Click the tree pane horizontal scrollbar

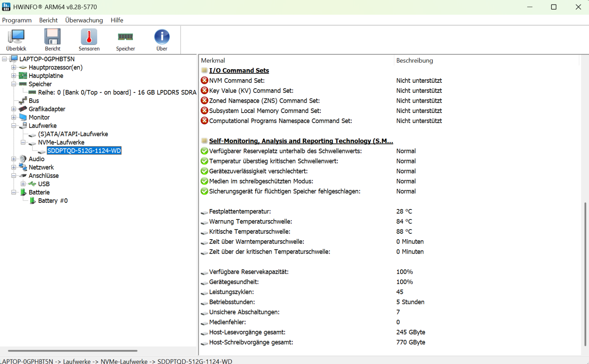[x=73, y=351]
